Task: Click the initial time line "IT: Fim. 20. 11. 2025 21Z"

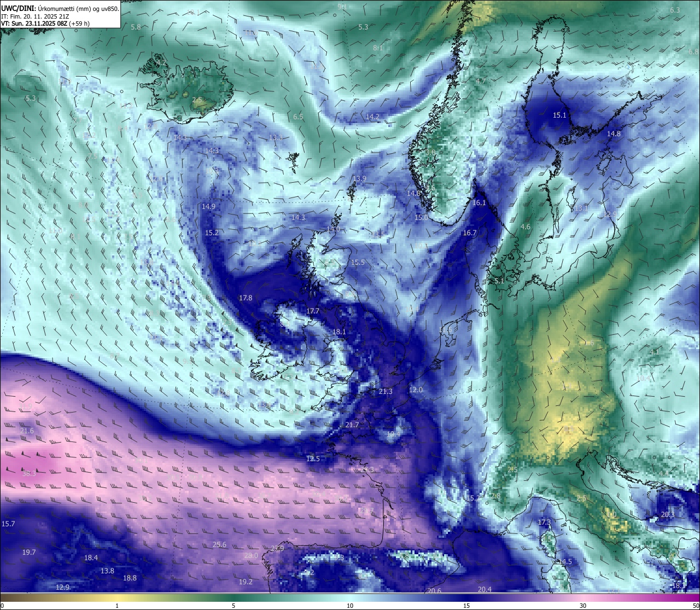Action: [x=35, y=16]
